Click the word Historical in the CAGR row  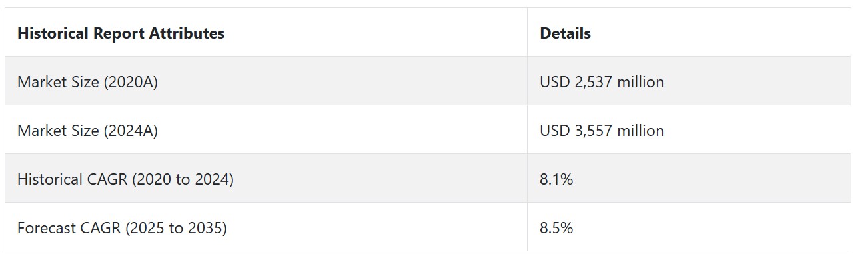click(x=49, y=179)
